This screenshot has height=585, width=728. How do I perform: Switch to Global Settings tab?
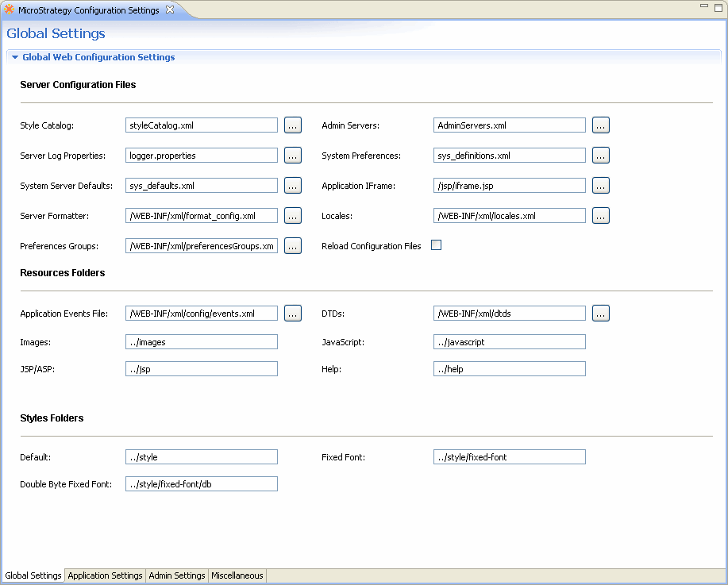click(33, 575)
